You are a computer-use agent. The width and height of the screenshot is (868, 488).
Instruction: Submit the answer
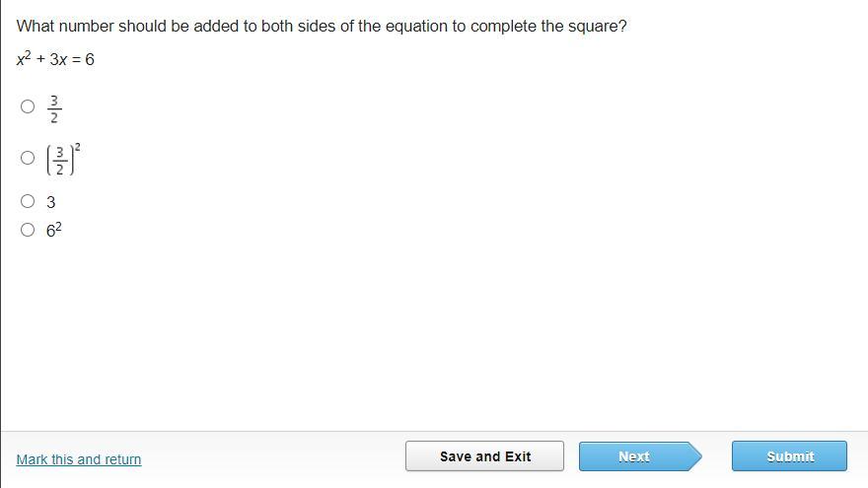pyautogui.click(x=789, y=456)
